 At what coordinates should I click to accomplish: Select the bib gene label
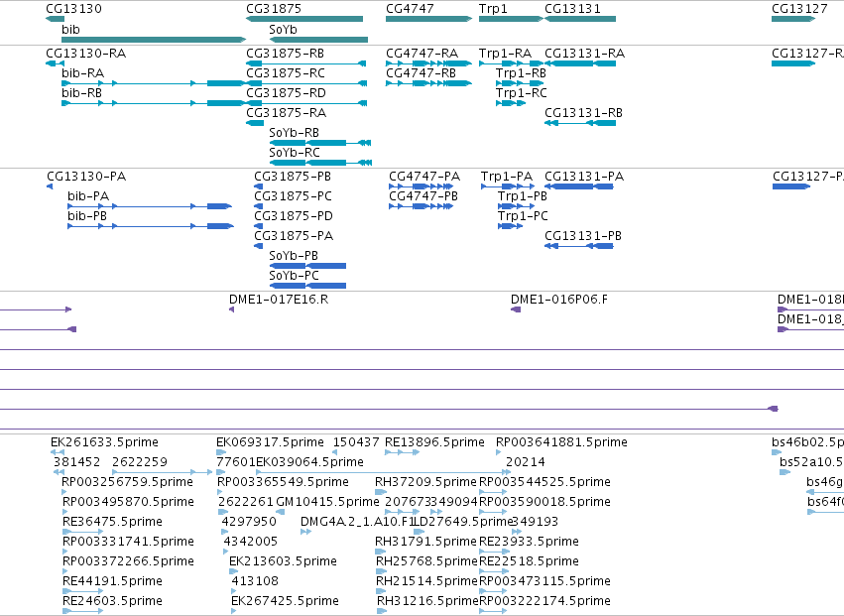click(70, 29)
